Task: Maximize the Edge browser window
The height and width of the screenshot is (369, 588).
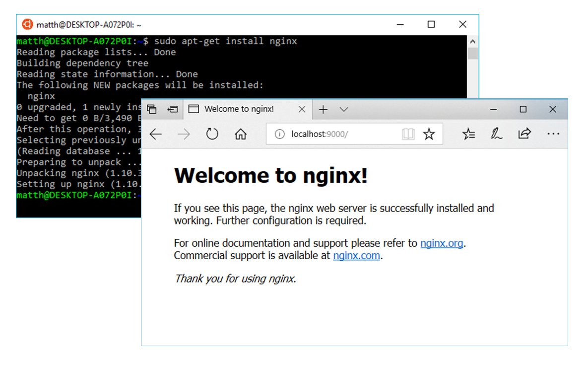Action: tap(523, 109)
